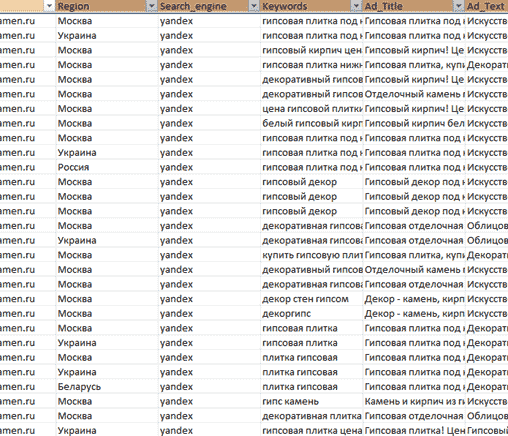The width and height of the screenshot is (508, 436).
Task: Select the Ad_Text column header
Action: (487, 6)
